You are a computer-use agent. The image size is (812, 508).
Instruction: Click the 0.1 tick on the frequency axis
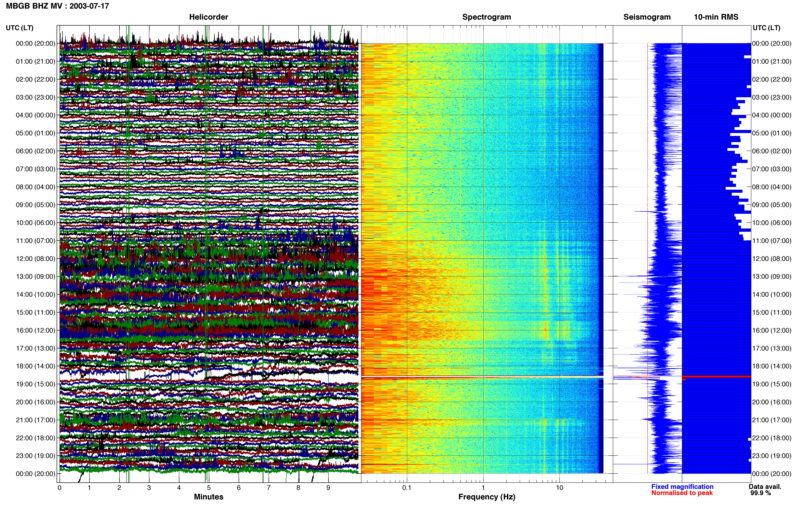(x=407, y=487)
